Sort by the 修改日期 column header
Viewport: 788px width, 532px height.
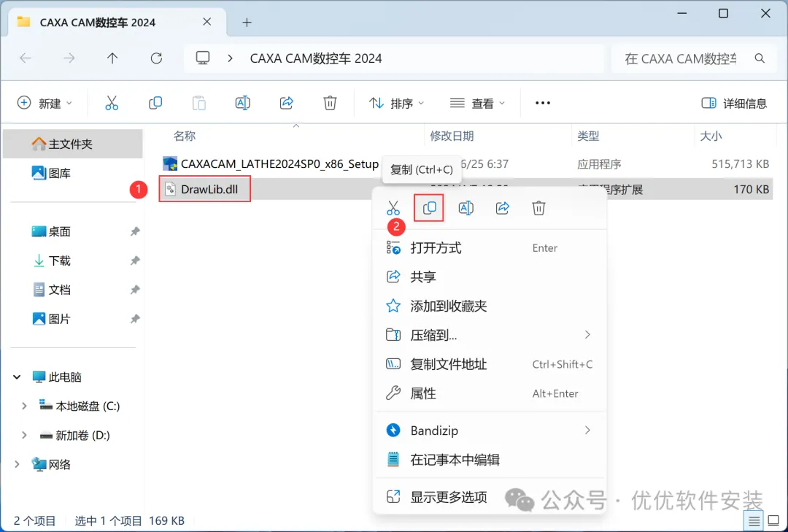click(452, 136)
